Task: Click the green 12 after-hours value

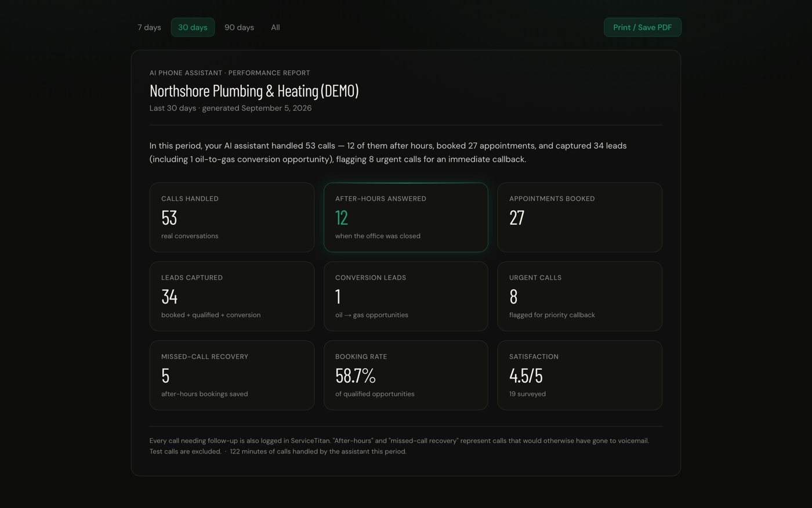Action: (342, 218)
